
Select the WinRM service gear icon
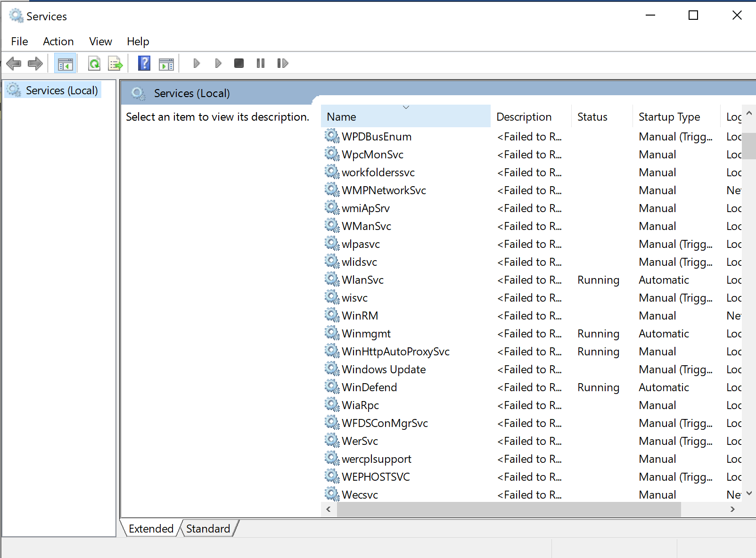click(x=332, y=315)
